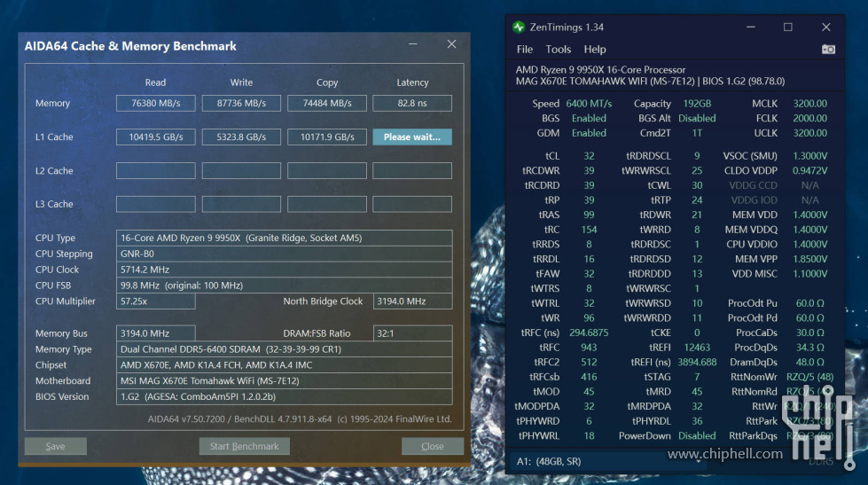Click the Motherboard MSI MAG X670E field
The image size is (868, 485).
pyautogui.click(x=284, y=381)
